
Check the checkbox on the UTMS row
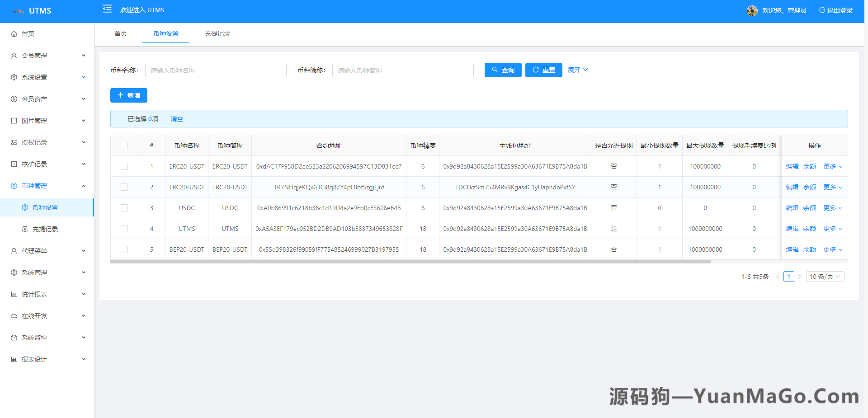tap(124, 228)
